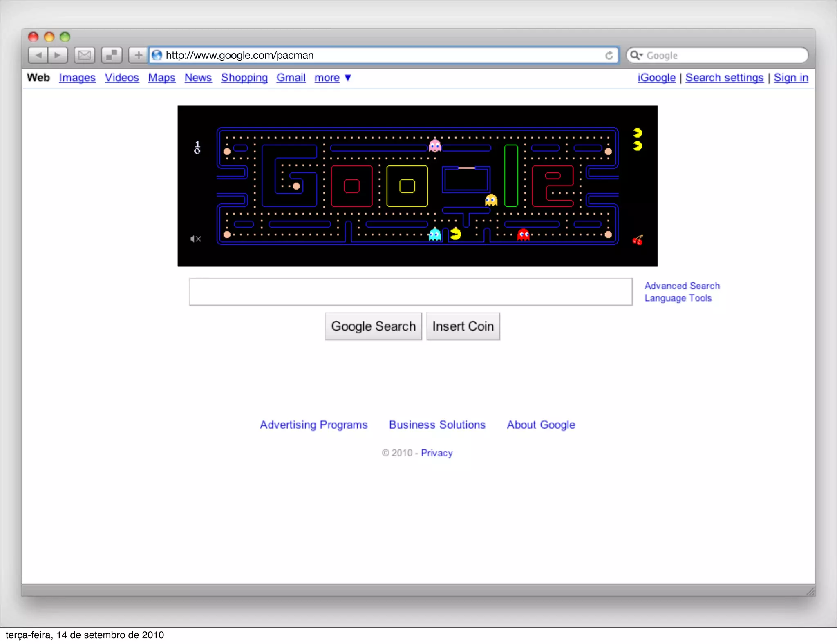The width and height of the screenshot is (837, 644).
Task: Click the red E letter in maze
Action: pos(553,186)
